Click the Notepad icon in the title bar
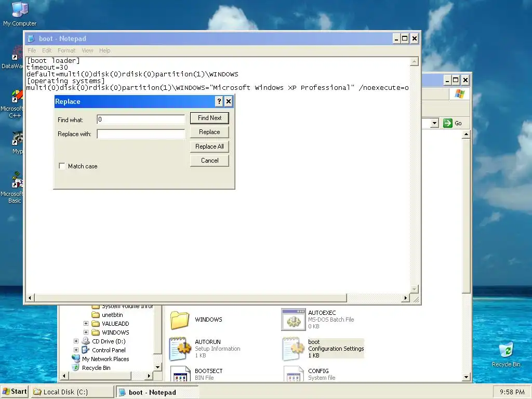Screen dimensions: 532x399 [31, 38]
